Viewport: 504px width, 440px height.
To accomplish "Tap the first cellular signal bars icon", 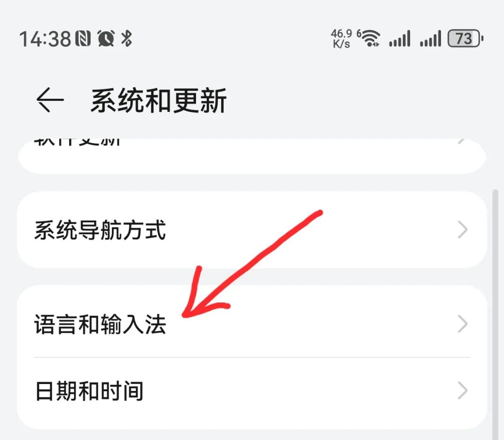I will (399, 39).
